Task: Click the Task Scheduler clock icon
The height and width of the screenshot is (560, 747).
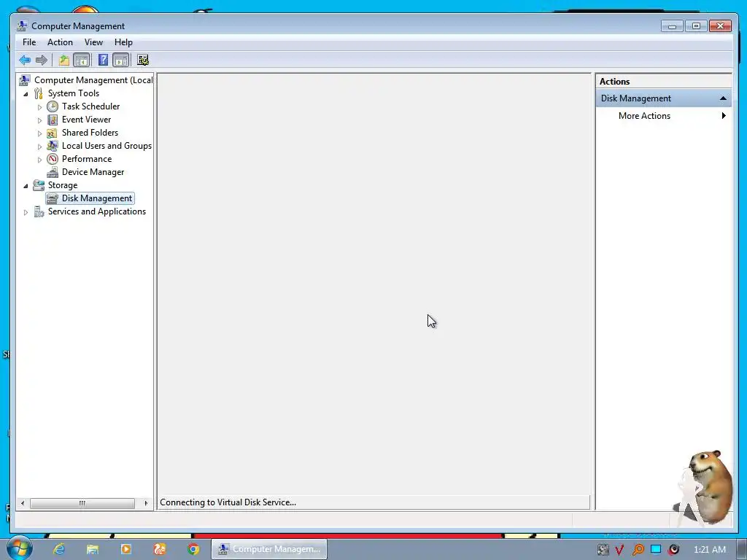Action: click(x=53, y=106)
